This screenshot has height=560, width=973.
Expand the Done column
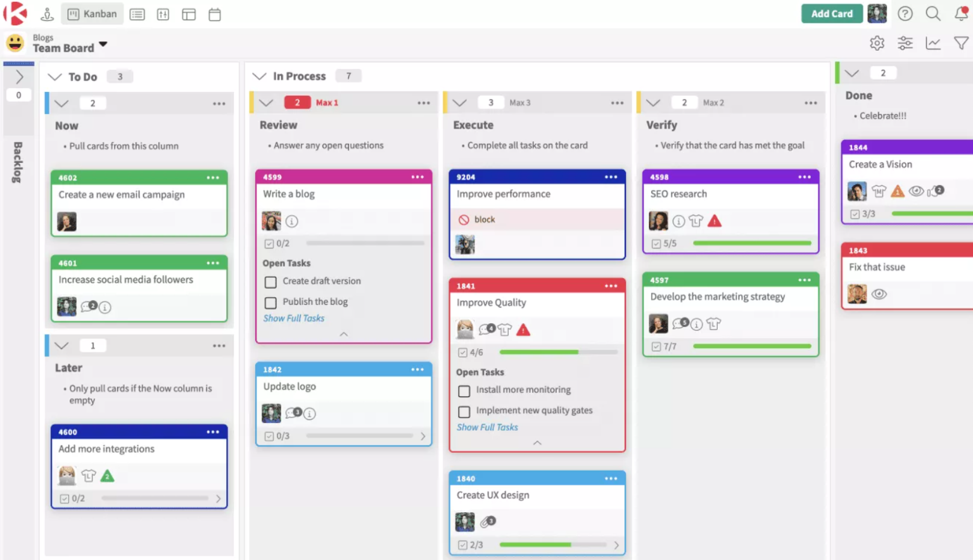[851, 72]
